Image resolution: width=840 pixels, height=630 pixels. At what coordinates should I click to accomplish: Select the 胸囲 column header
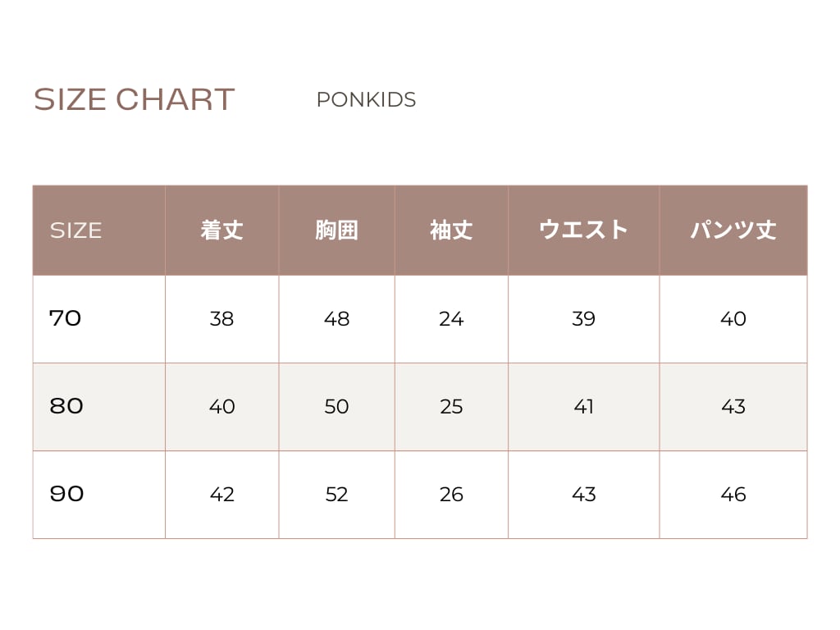336,230
